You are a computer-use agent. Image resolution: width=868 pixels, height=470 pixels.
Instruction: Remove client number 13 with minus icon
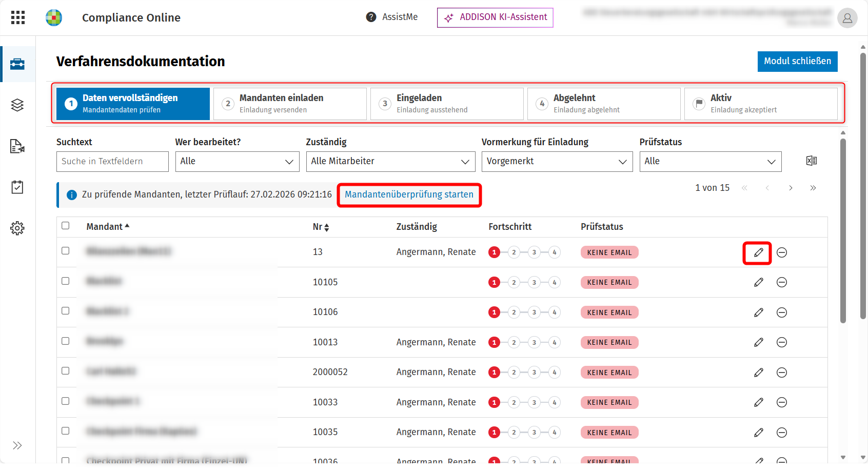[782, 252]
